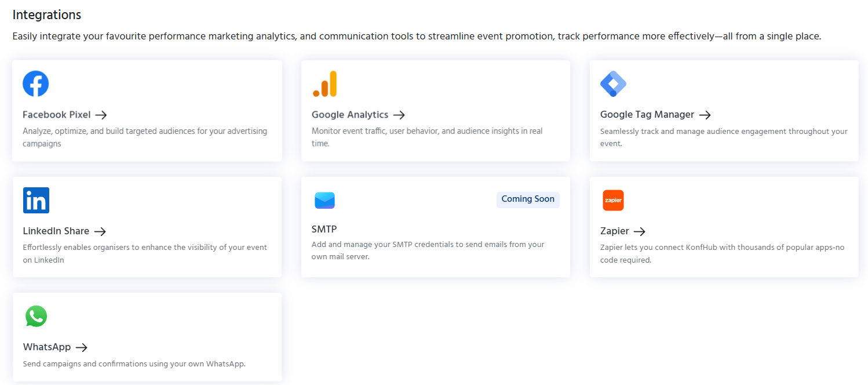The width and height of the screenshot is (868, 385).
Task: Click the WhatsApp card description text
Action: click(x=134, y=364)
